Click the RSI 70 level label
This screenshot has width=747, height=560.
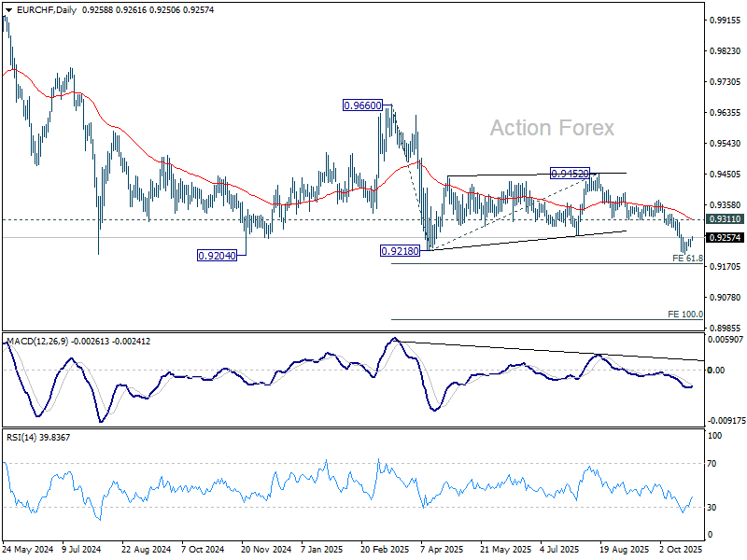click(712, 463)
